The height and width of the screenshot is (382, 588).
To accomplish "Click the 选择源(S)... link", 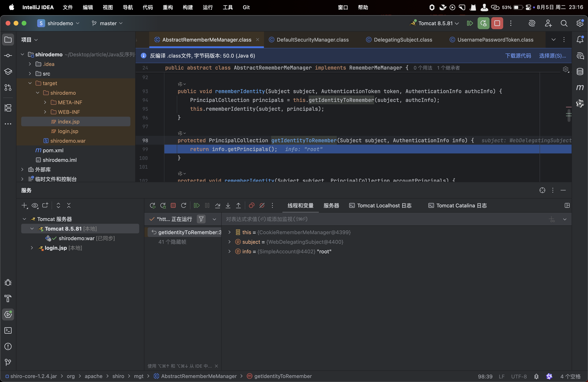I will point(552,56).
